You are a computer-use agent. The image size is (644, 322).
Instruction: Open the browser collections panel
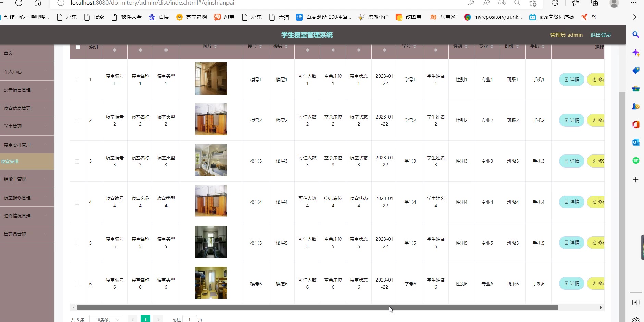coord(595,3)
